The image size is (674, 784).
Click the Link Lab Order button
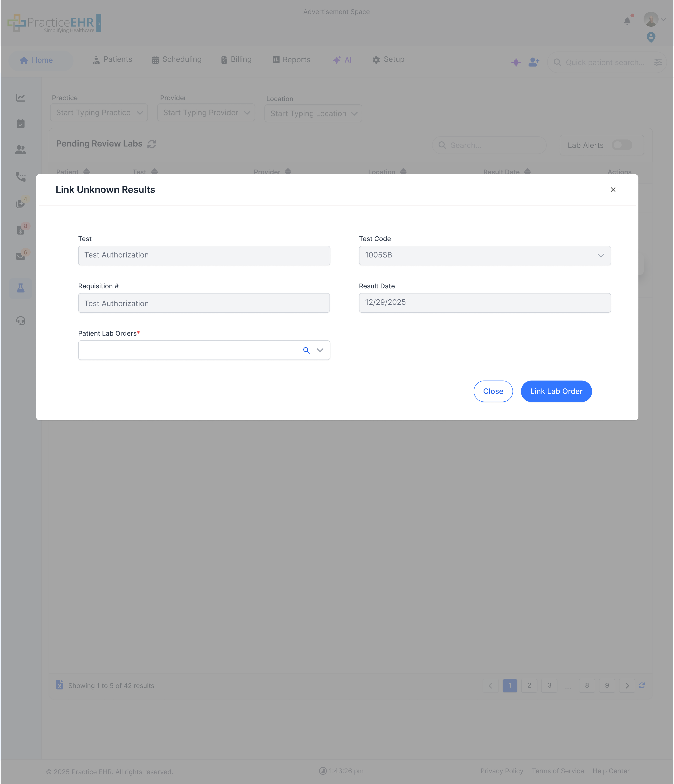556,391
